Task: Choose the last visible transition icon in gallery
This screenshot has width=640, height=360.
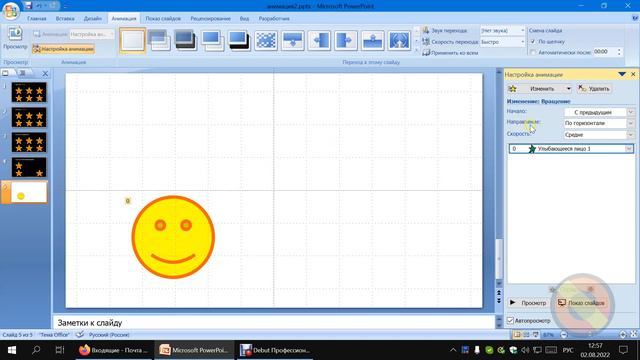Action: click(x=399, y=40)
